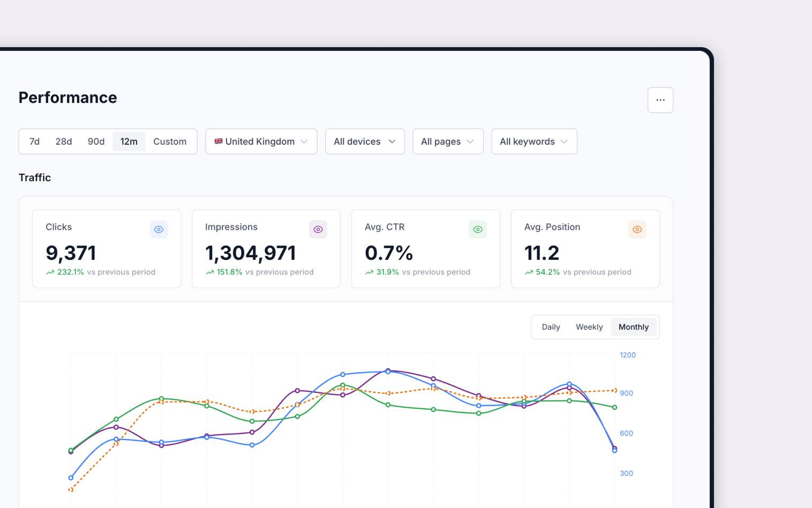Select the 28d time range

pyautogui.click(x=64, y=141)
